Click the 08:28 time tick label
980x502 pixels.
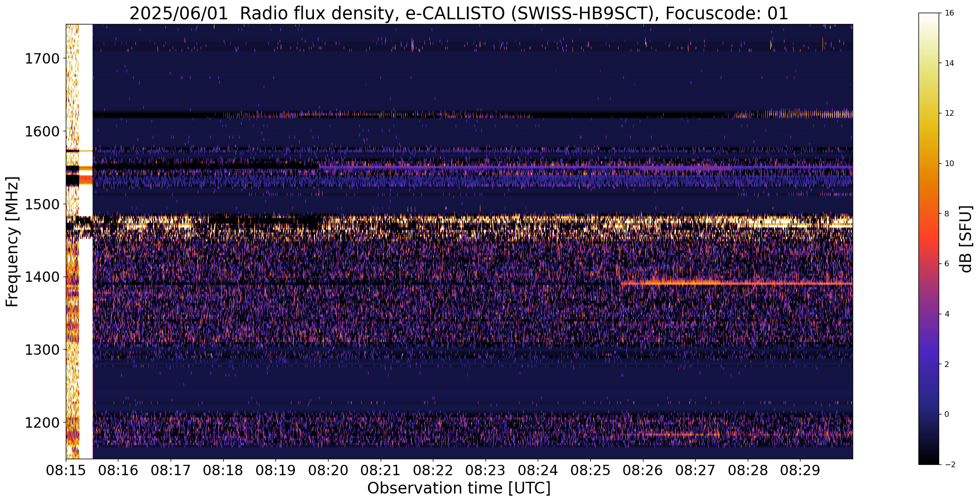tap(748, 470)
